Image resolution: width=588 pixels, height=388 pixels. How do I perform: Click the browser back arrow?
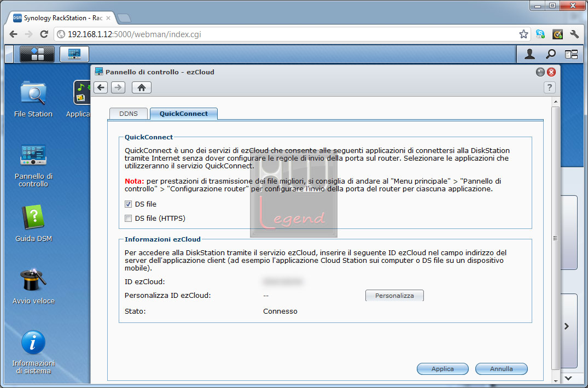coord(13,34)
